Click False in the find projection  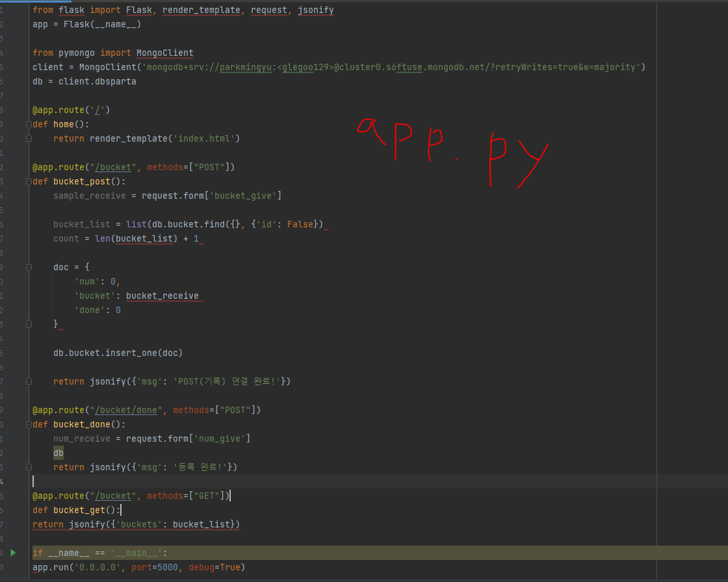tap(300, 225)
